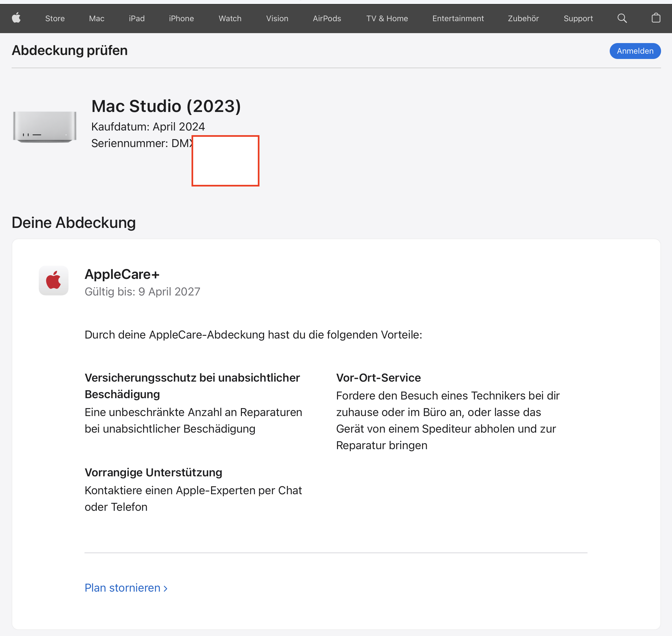The width and height of the screenshot is (672, 636).
Task: Click the Vorrangige Unterstützung heading
Action: [153, 472]
